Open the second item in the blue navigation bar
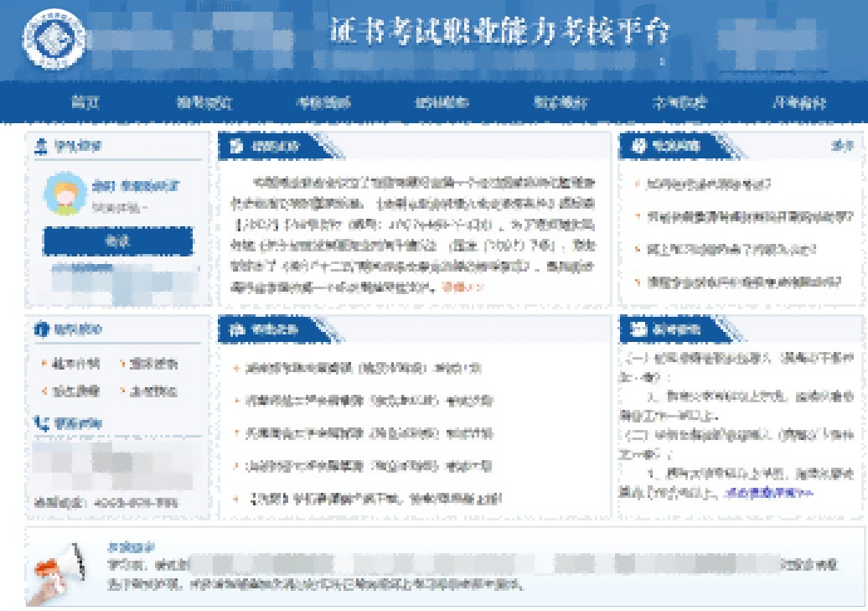This screenshot has height=611, width=868. 204,103
